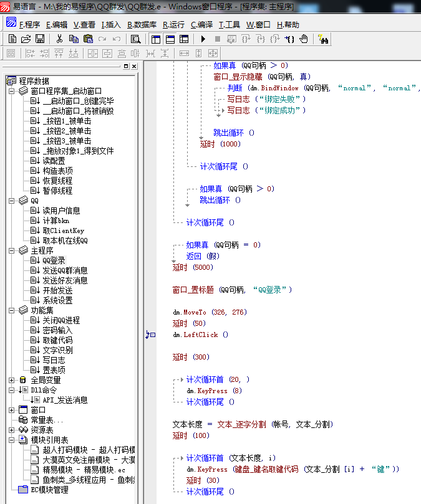Image resolution: width=421 pixels, height=504 pixels.
Task: Expand the 全局变量 tree node
Action: pos(11,380)
